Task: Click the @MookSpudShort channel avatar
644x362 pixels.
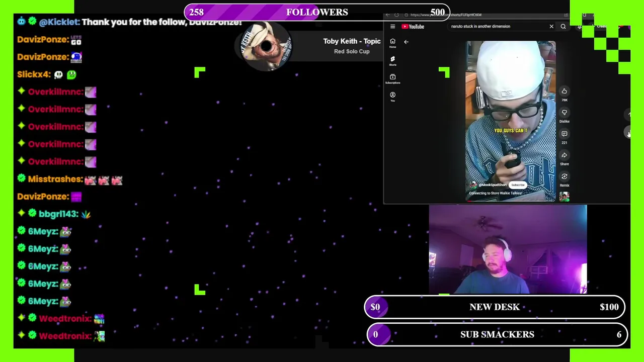Action: pos(473,185)
